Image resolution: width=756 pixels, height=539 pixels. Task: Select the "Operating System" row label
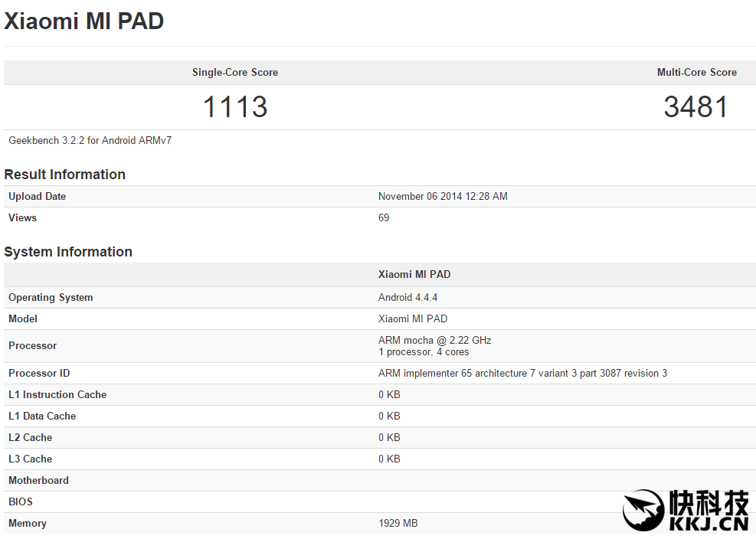(51, 298)
